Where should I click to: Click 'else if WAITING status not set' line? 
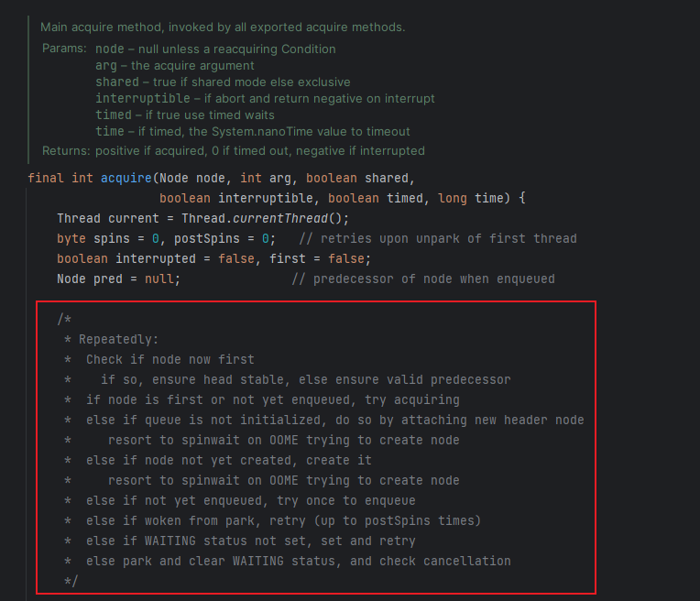pos(250,541)
